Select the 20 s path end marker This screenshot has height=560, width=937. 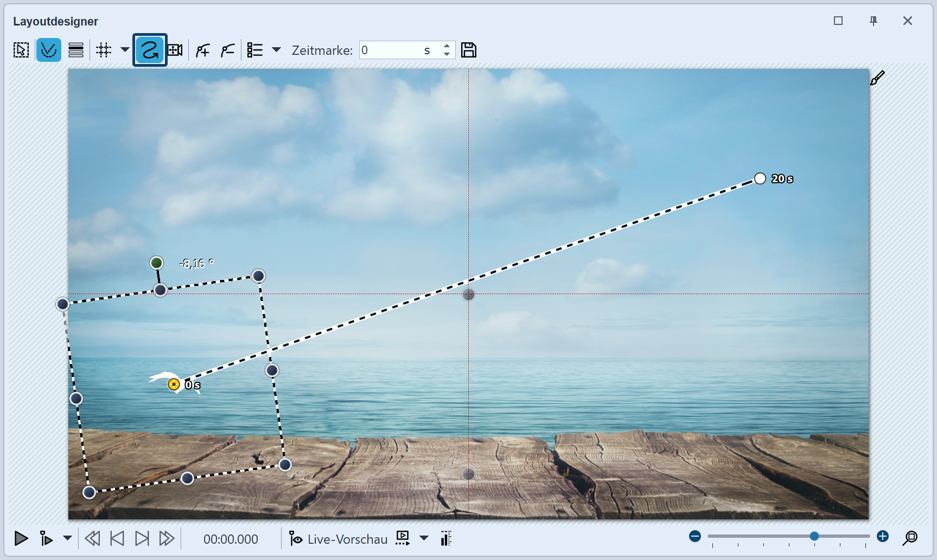coord(760,179)
